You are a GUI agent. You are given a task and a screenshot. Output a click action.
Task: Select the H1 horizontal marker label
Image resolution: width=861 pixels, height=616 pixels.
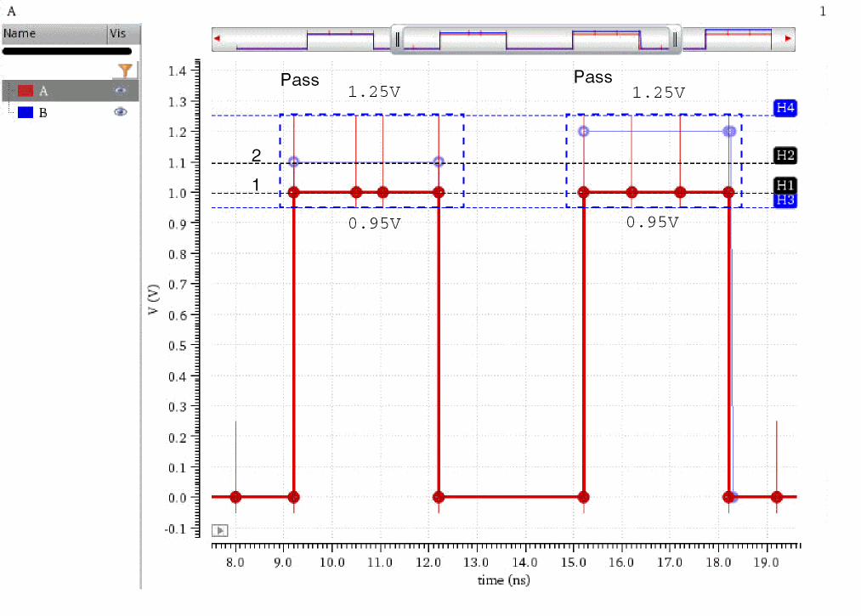785,185
